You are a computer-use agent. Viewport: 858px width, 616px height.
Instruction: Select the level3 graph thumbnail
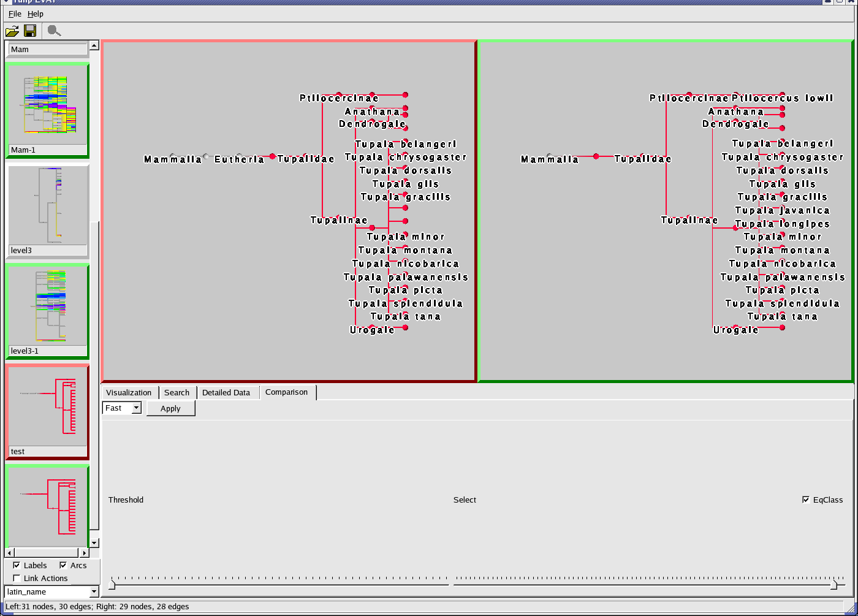pyautogui.click(x=47, y=211)
